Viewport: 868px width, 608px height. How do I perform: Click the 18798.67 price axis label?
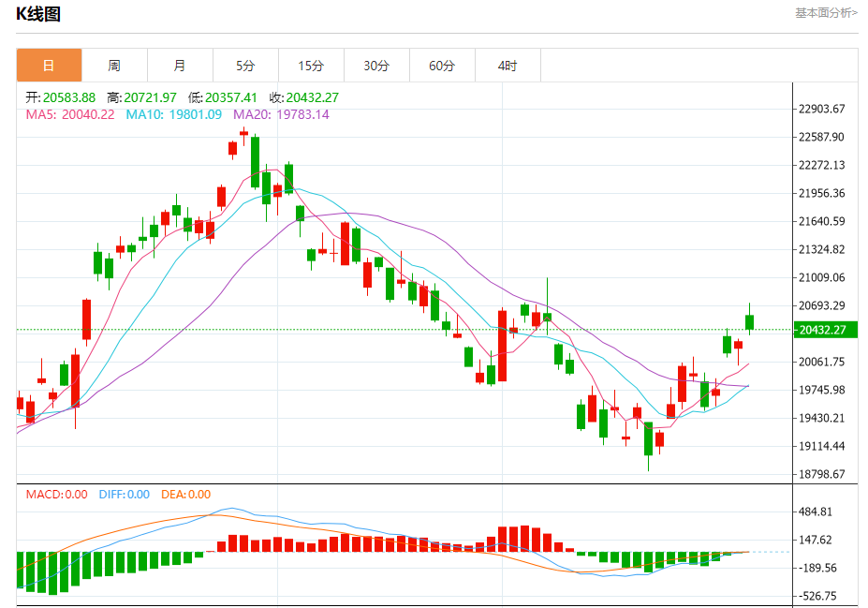click(x=821, y=474)
